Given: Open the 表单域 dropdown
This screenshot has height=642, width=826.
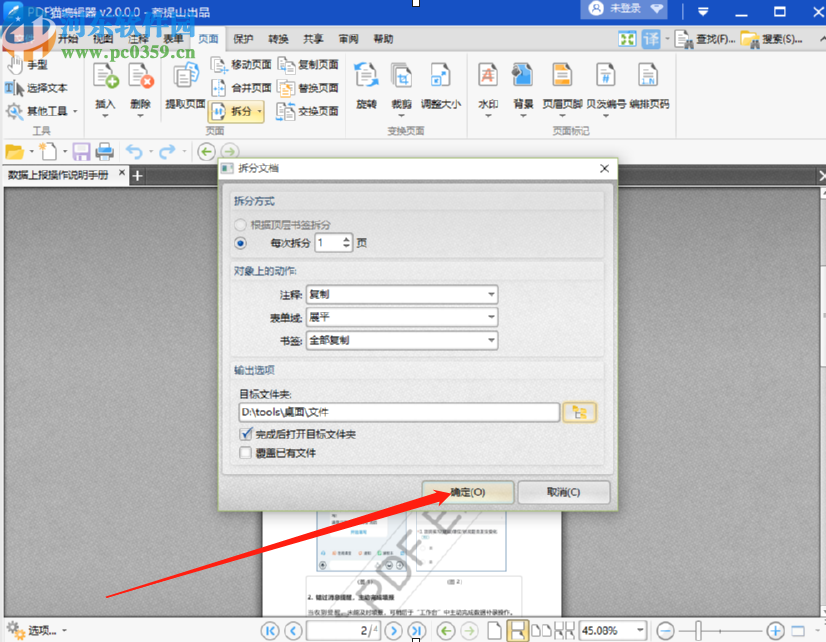Looking at the screenshot, I should click(402, 317).
